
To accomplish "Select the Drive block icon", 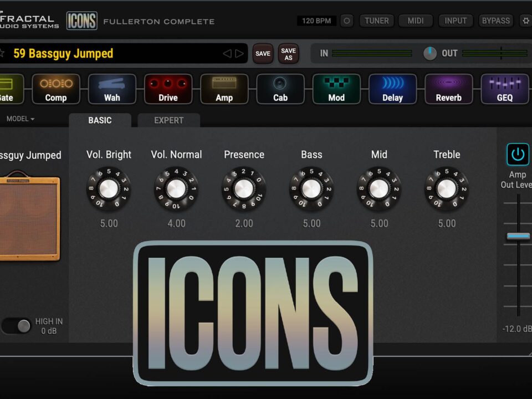I will (x=168, y=89).
